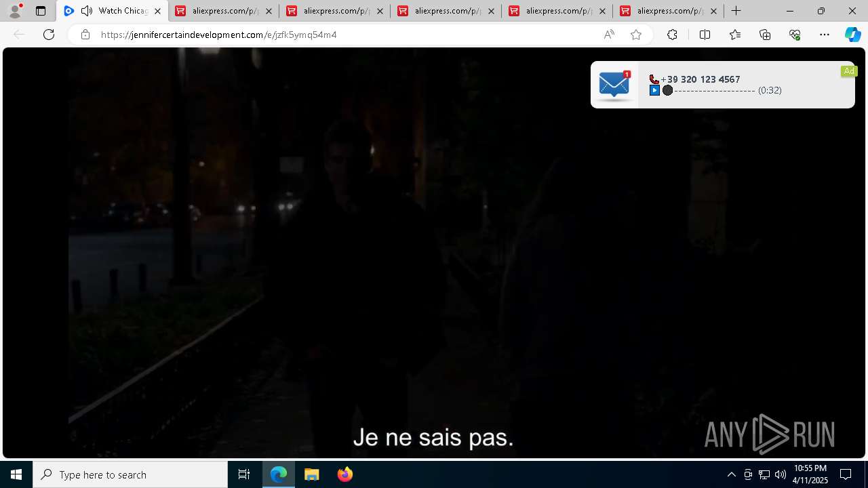Screen dimensions: 868x488
Task: Open the network status tray icon
Action: (764, 474)
